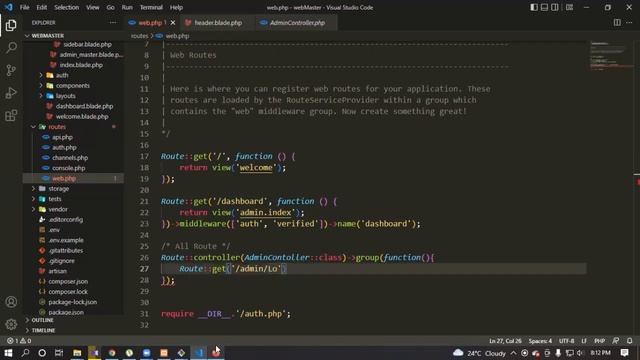Toggle the bottom panel layout icon
This screenshot has height=360, width=640.
tap(544, 7)
